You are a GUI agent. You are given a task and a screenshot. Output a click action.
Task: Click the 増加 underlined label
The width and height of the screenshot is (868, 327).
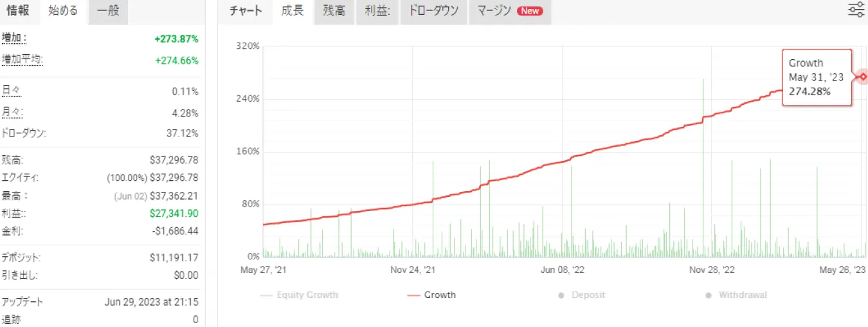coord(14,39)
